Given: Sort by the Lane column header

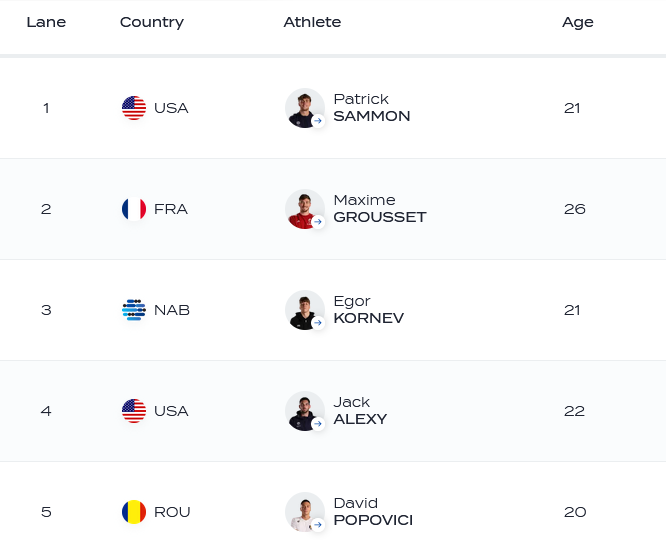Looking at the screenshot, I should [46, 22].
